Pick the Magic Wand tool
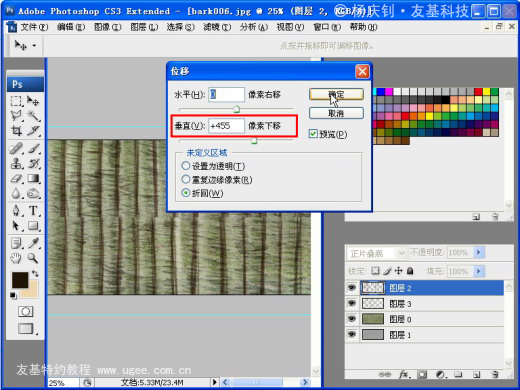The height and width of the screenshot is (390, 520). [33, 116]
